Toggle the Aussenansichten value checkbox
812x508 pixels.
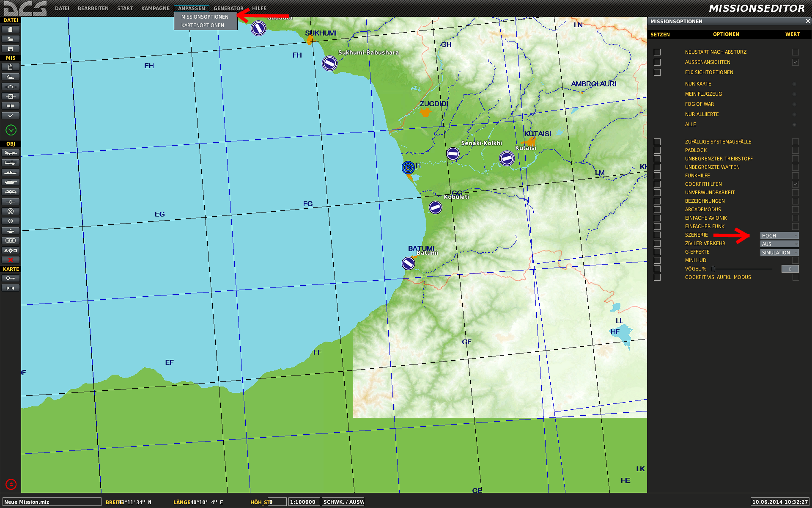pyautogui.click(x=796, y=62)
